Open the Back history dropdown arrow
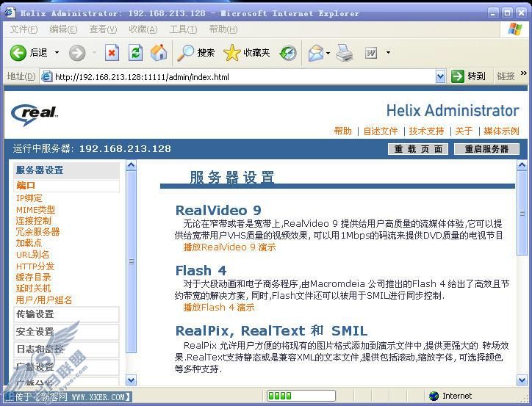 pyautogui.click(x=57, y=53)
